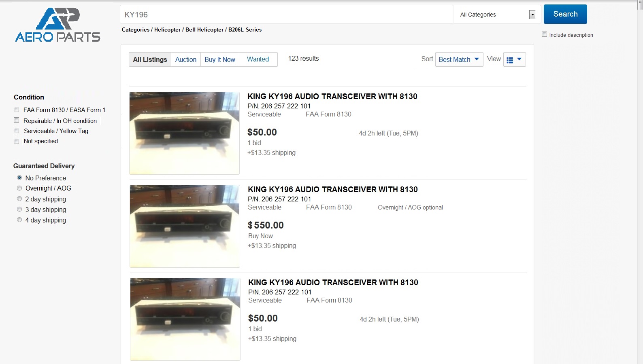Switch to the Auction tab
Viewport: 643px width, 364px height.
(186, 59)
